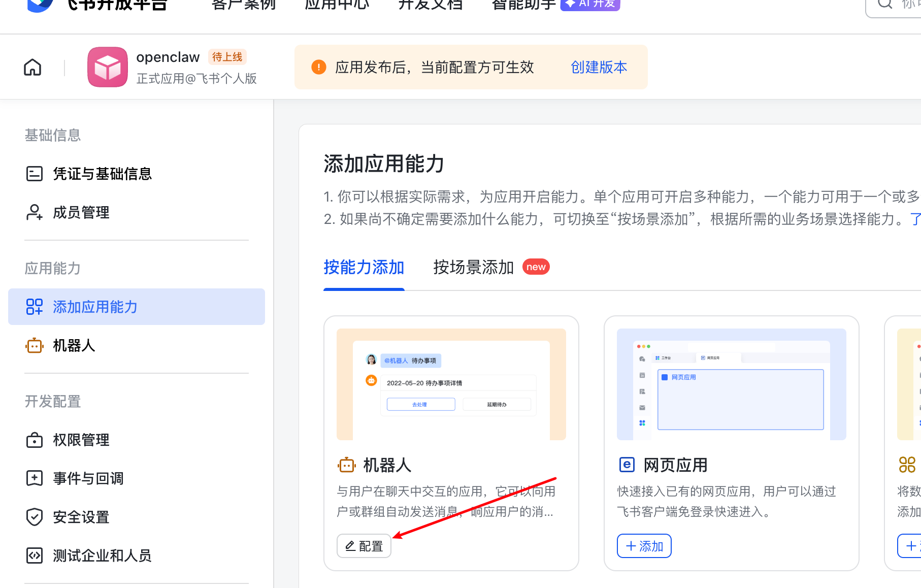
Task: Click the member management person icon
Action: [35, 212]
